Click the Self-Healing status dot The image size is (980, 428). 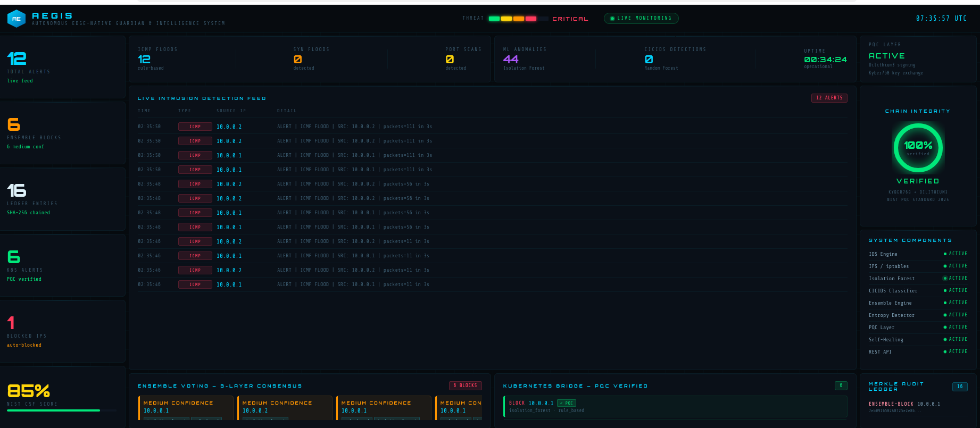945,340
